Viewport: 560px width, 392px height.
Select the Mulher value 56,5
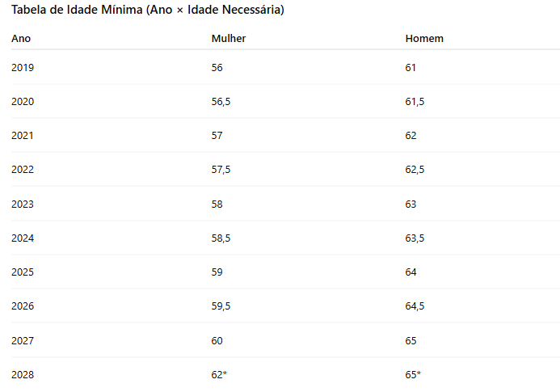[x=221, y=102]
